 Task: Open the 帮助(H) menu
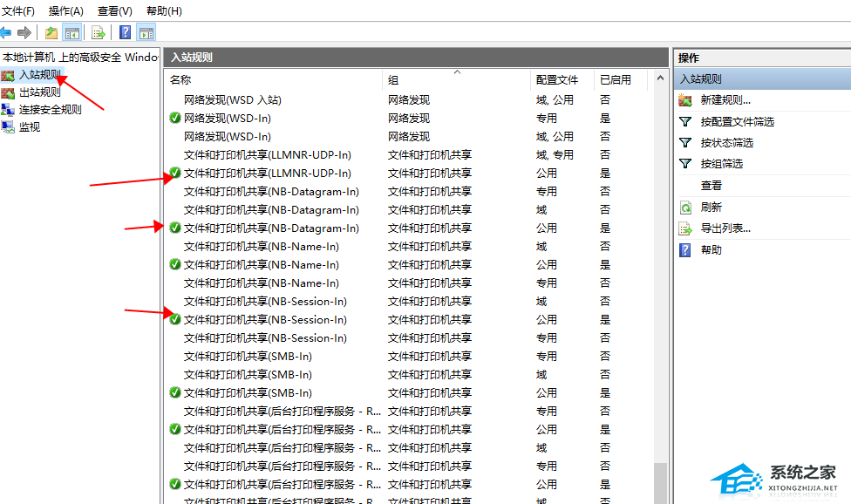(164, 10)
